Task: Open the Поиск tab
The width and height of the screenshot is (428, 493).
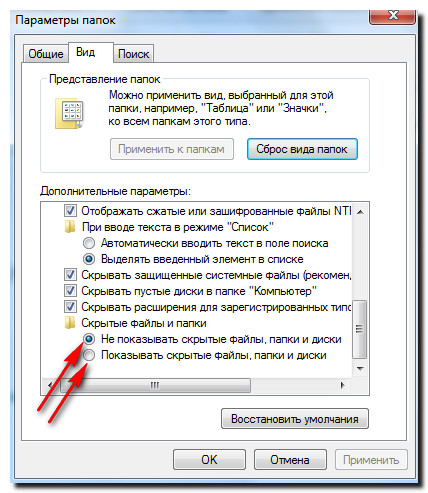Action: tap(133, 54)
